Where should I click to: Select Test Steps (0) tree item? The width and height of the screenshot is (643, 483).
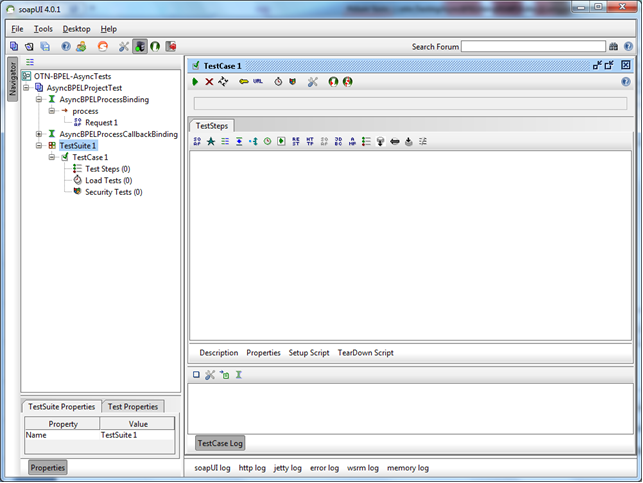[x=107, y=169]
